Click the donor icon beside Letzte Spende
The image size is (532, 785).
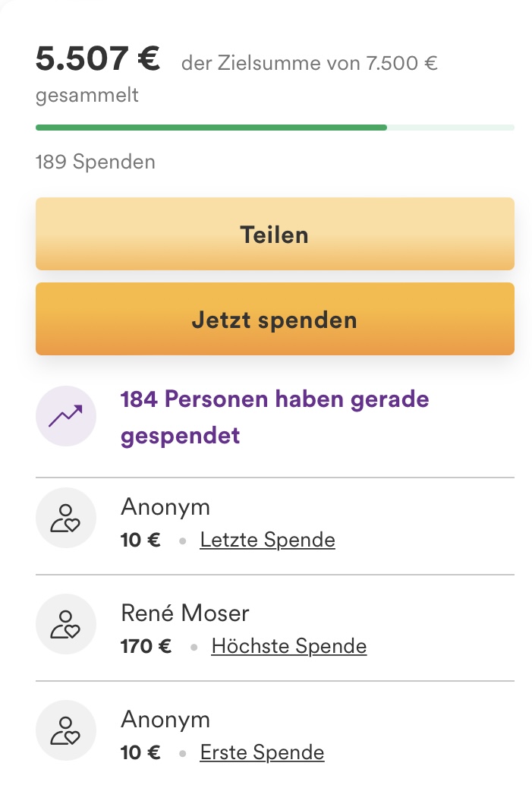click(x=66, y=518)
